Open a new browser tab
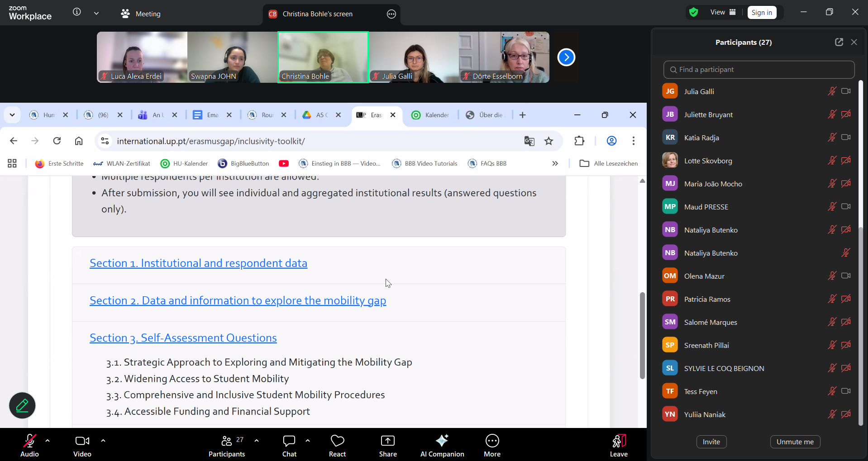This screenshot has width=868, height=461. pyautogui.click(x=522, y=115)
